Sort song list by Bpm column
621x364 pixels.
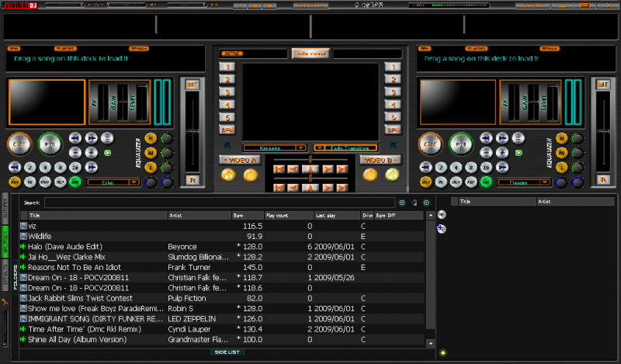tap(248, 216)
